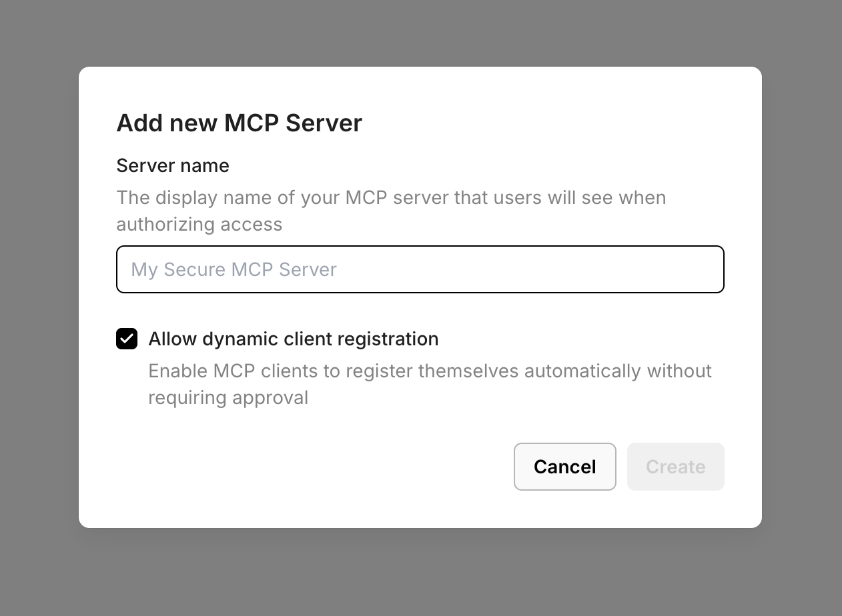Toggle the dynamic client registration checkbox

(127, 339)
